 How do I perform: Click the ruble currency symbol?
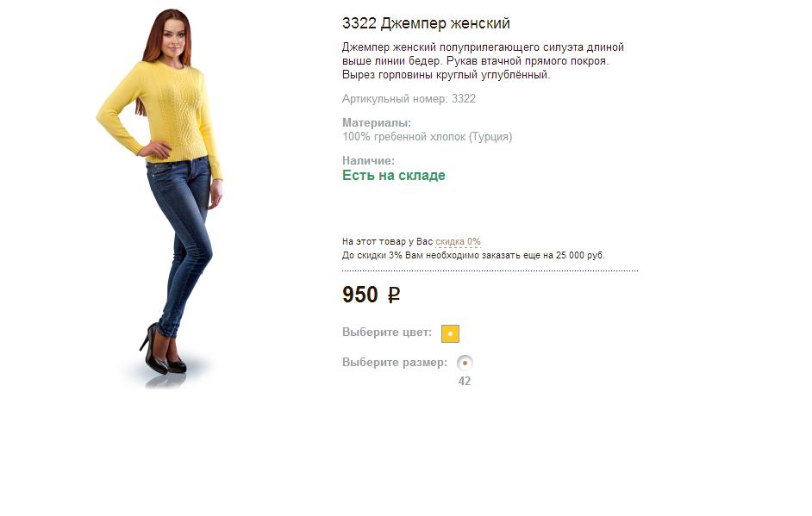point(394,295)
